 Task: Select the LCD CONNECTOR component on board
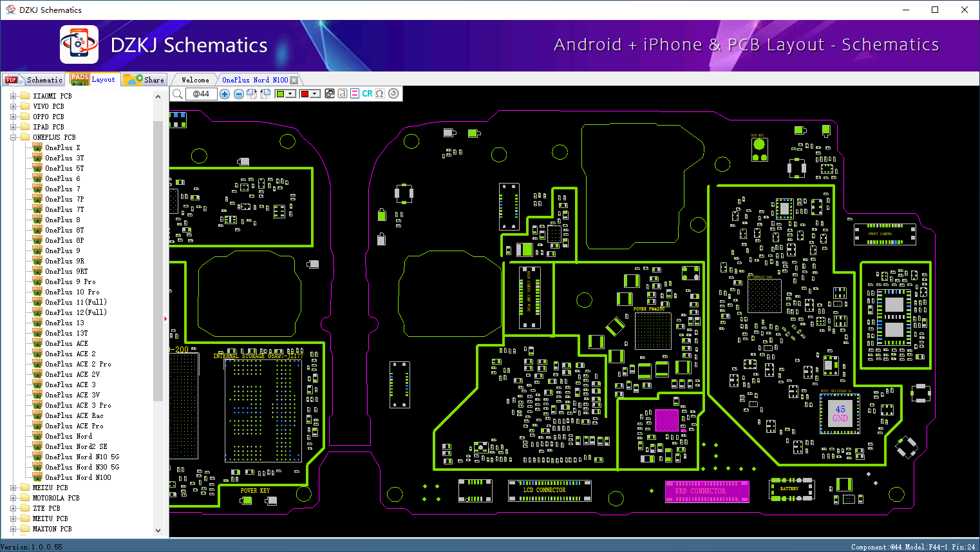click(x=550, y=490)
